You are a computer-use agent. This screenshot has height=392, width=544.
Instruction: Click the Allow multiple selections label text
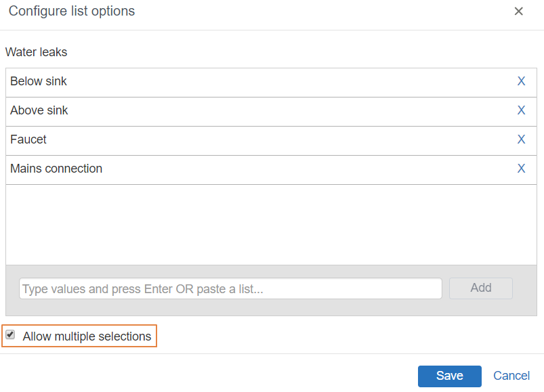point(87,336)
